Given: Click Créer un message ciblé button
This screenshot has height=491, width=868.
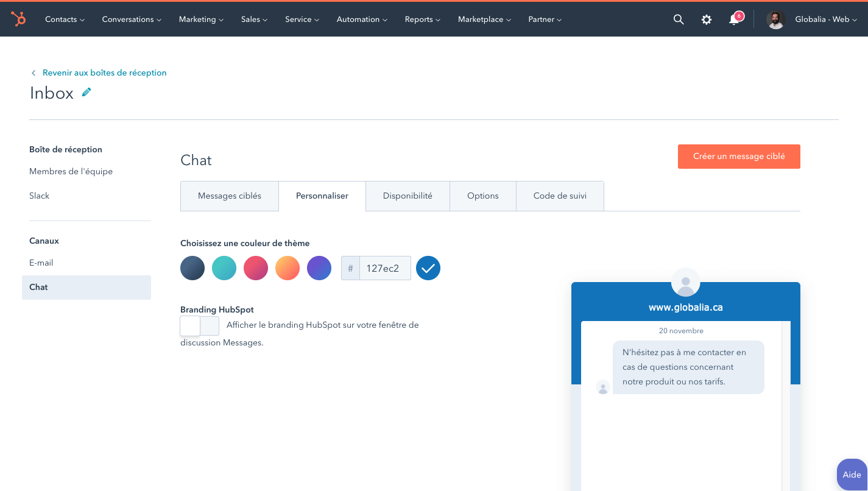Looking at the screenshot, I should point(739,157).
